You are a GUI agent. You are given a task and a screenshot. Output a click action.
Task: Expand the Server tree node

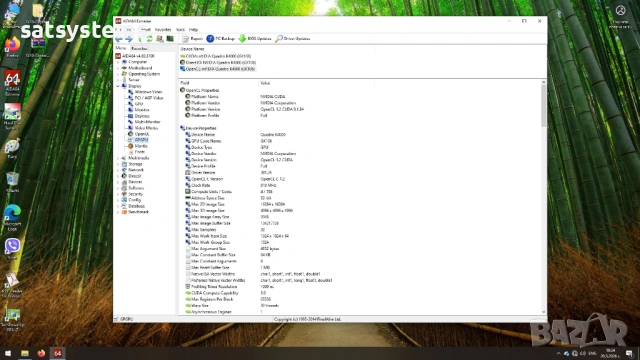click(118, 80)
